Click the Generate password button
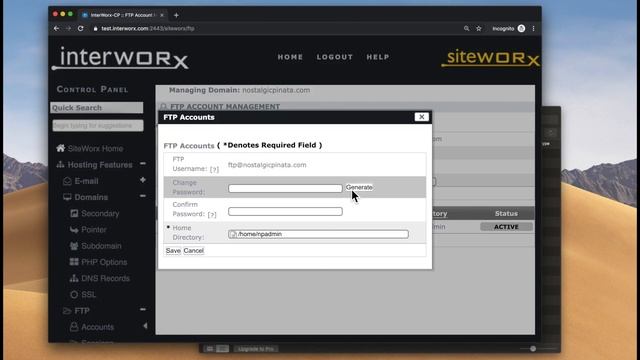 [x=359, y=187]
